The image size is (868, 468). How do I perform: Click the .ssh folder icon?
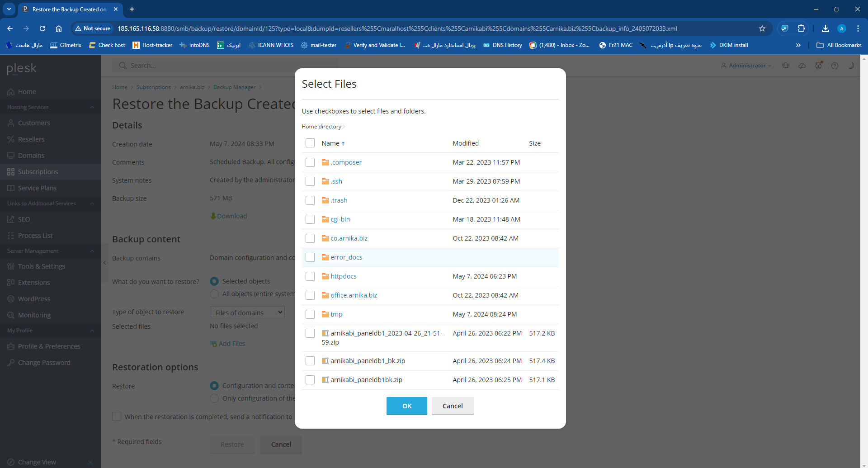click(325, 181)
